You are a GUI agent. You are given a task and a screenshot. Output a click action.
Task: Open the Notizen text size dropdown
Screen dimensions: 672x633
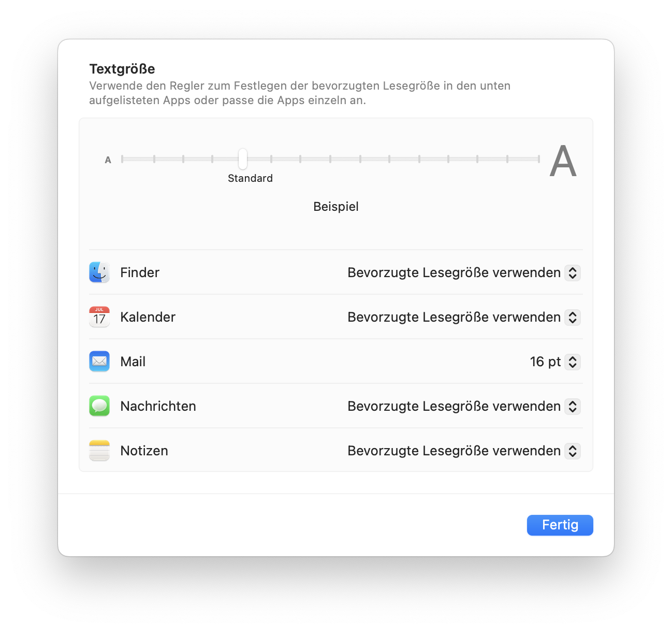(x=572, y=451)
